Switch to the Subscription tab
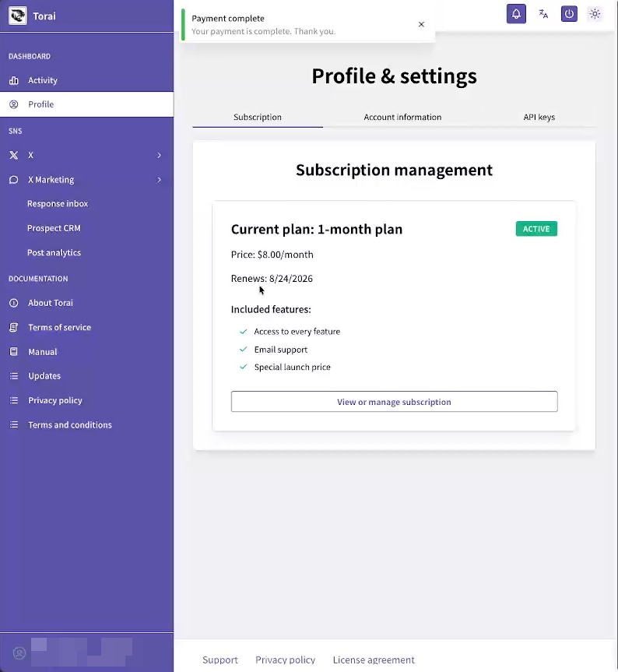Screen dimensions: 618x672 point(258,117)
